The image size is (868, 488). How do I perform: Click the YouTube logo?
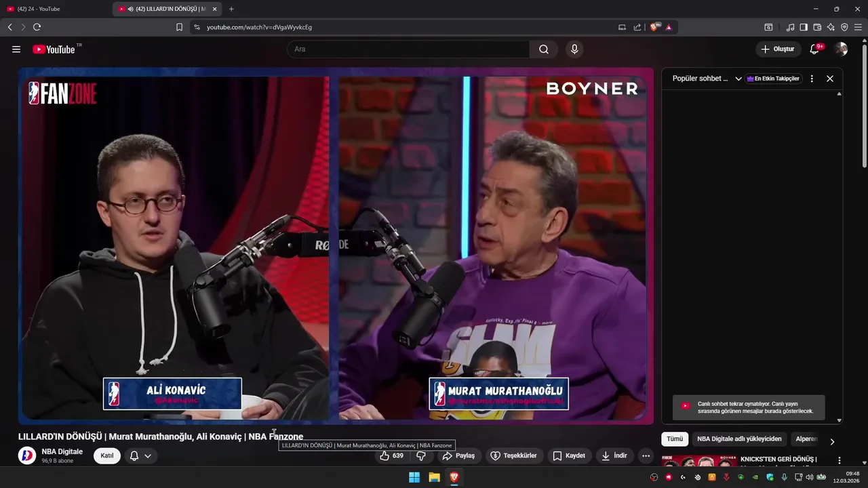[54, 49]
